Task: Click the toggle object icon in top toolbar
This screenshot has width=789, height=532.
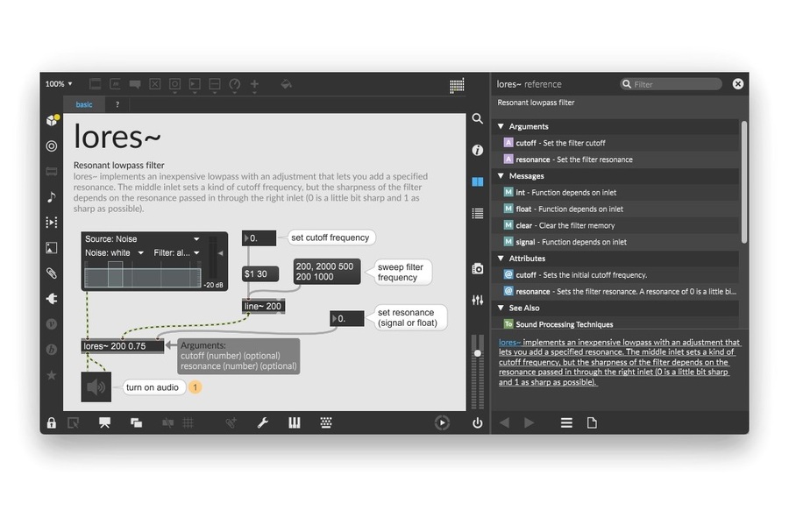Action: tap(155, 84)
